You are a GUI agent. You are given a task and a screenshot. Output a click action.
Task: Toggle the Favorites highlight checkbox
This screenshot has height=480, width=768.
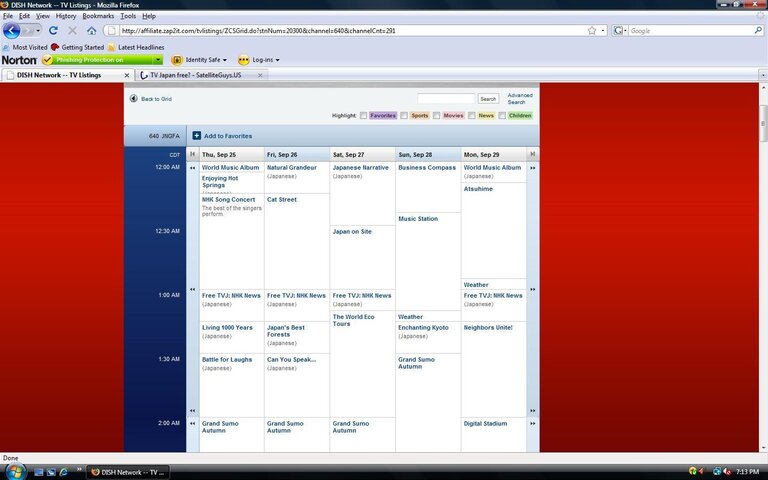[x=363, y=116]
